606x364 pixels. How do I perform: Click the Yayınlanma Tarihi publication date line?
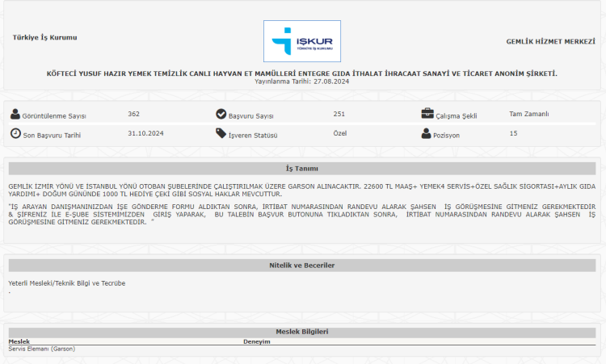coord(302,82)
